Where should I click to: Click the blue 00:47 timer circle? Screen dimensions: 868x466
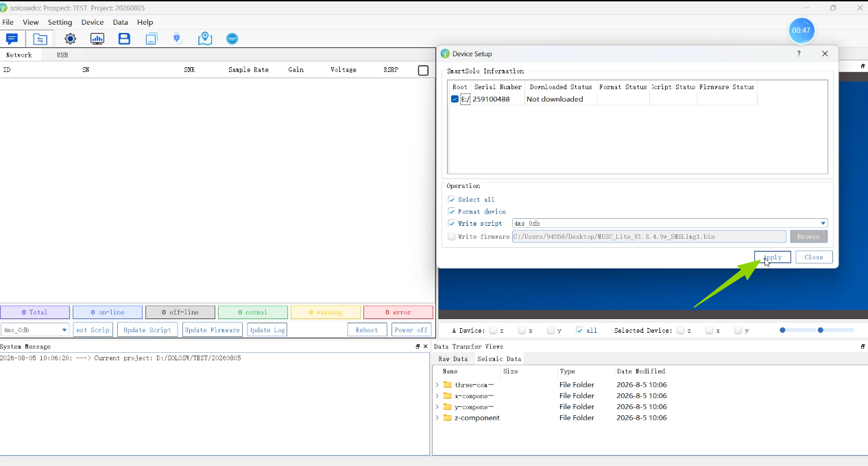pyautogui.click(x=801, y=30)
